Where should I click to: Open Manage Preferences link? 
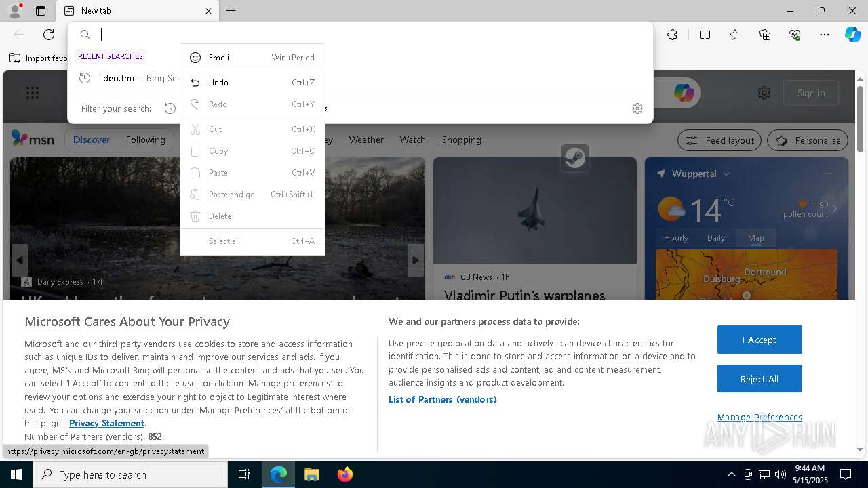coord(759,417)
